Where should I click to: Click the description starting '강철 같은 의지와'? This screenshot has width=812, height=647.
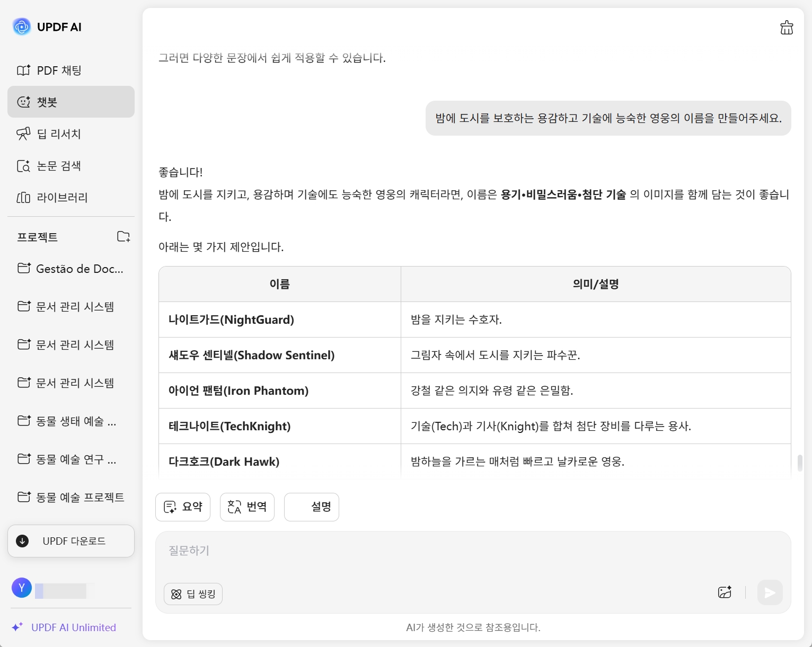coord(492,391)
